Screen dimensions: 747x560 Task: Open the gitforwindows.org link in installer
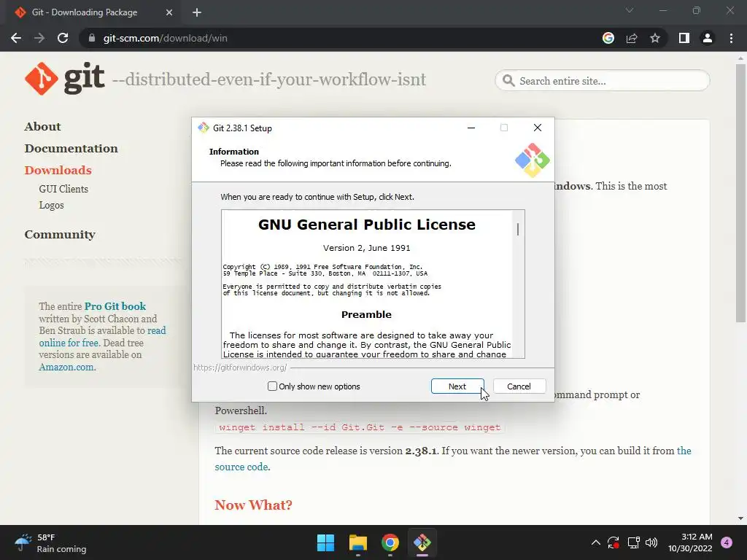[x=240, y=367]
